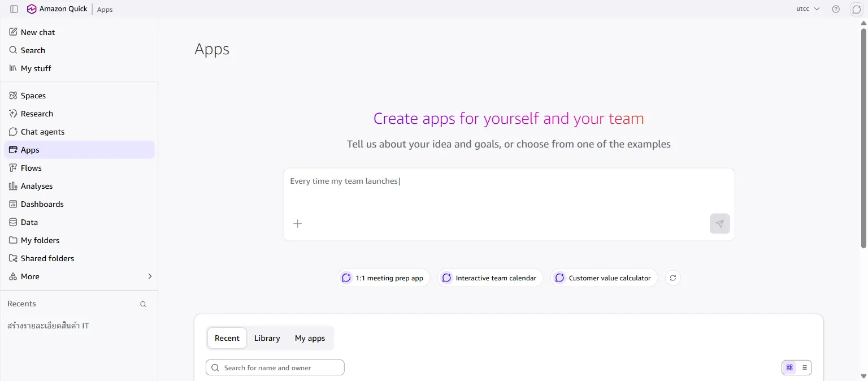Choose the Customer value calculator example
868x381 pixels.
pyautogui.click(x=604, y=278)
